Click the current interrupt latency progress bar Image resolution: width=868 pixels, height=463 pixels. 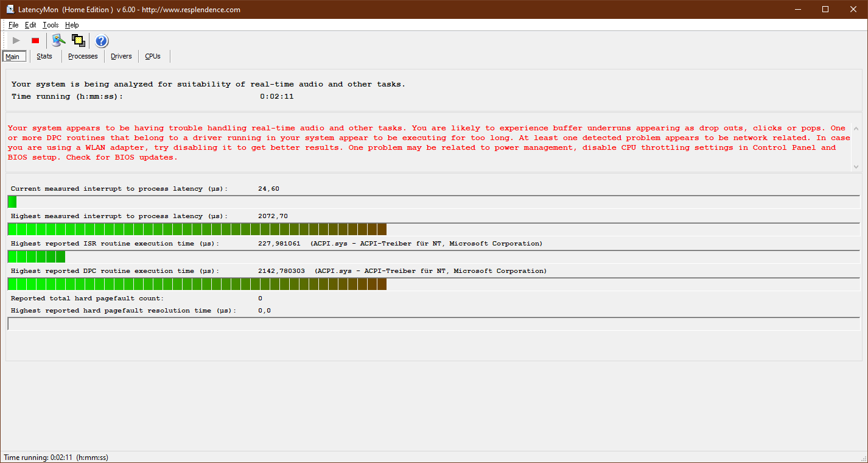[x=434, y=202]
